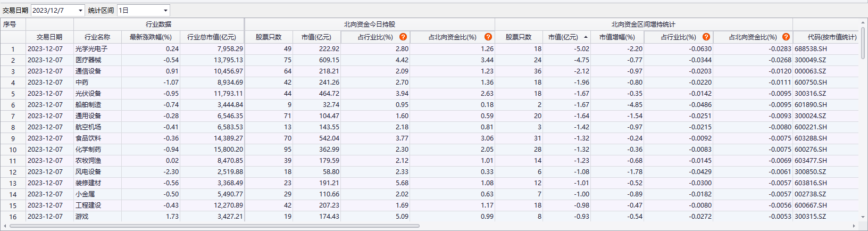Click help icon beside 占北向资金比(%) under 北向资金区间增持统计
This screenshot has width=868, height=231.
coord(786,37)
